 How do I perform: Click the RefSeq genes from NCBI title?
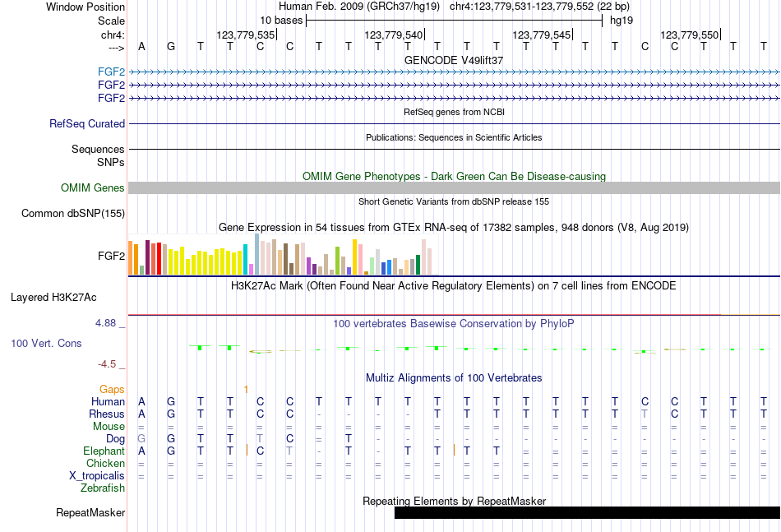point(454,112)
